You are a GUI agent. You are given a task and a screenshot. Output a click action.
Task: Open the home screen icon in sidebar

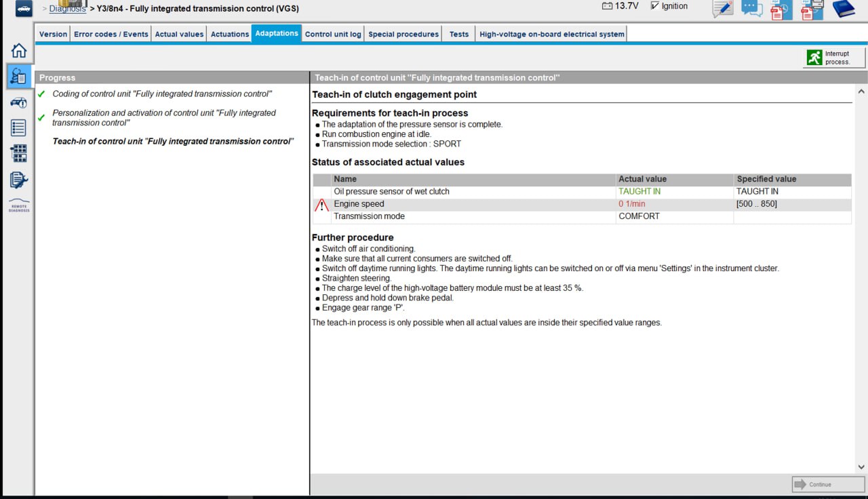click(18, 51)
